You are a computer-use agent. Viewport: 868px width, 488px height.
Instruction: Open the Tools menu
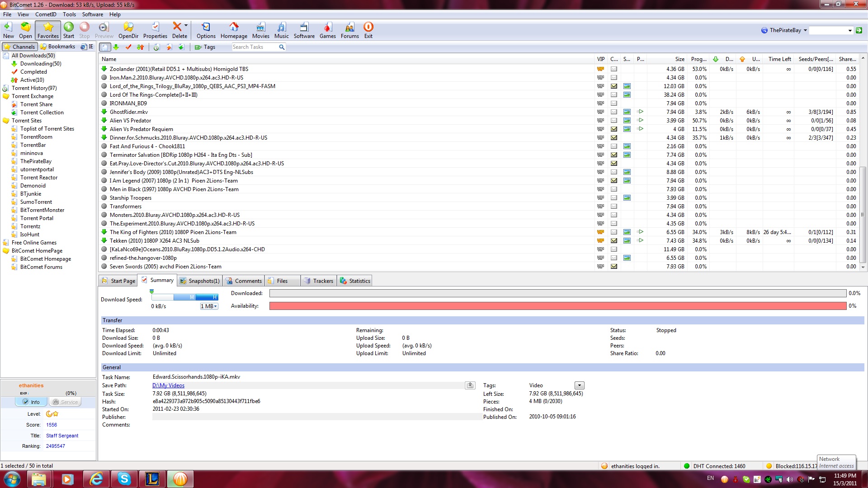[69, 14]
